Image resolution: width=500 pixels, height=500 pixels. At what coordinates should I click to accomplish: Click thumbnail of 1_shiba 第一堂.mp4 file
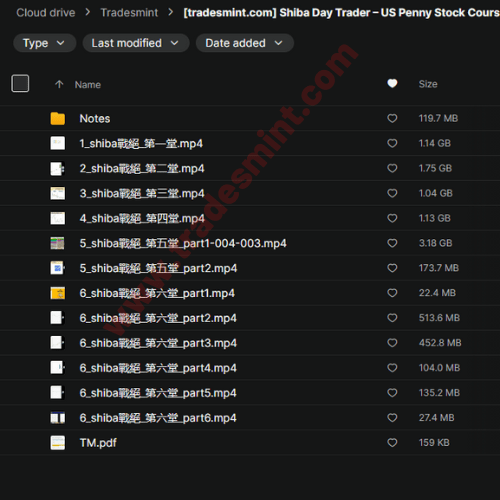pyautogui.click(x=58, y=143)
